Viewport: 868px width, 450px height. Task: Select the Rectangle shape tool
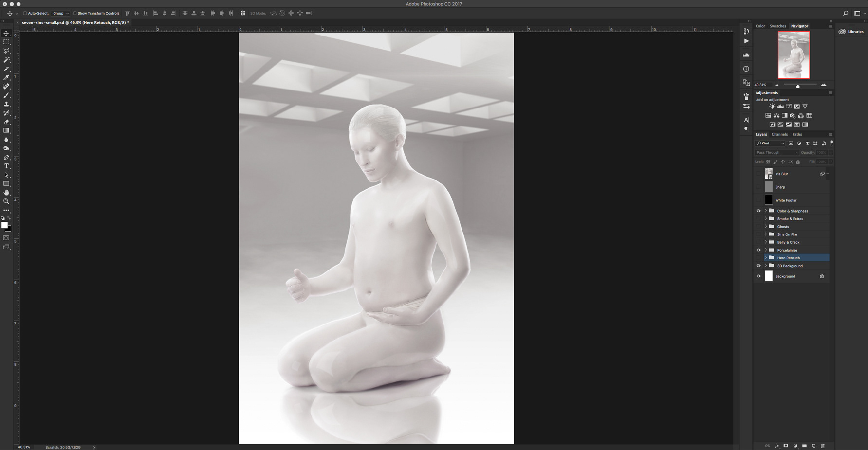6,184
